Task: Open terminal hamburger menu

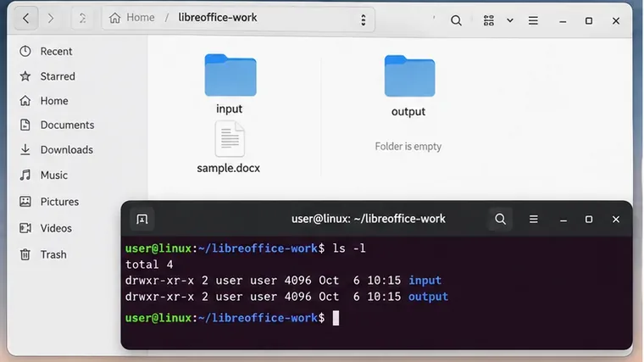Action: 534,220
